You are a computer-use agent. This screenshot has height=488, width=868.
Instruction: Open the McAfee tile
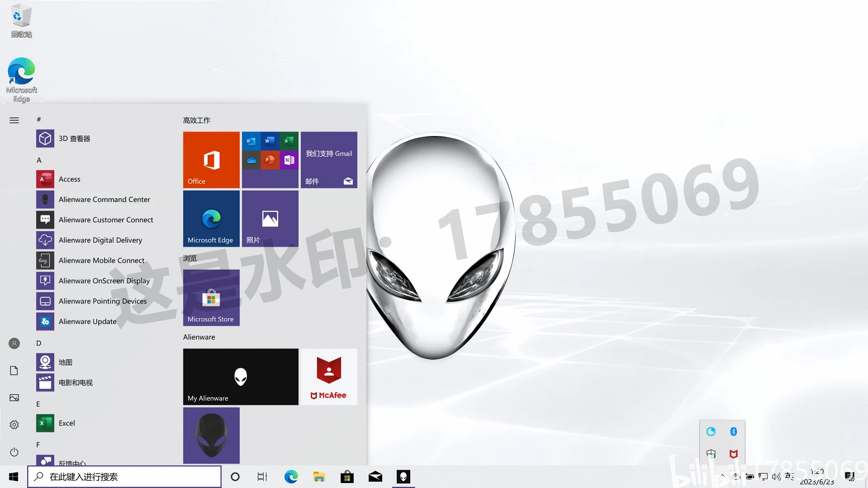click(x=329, y=377)
